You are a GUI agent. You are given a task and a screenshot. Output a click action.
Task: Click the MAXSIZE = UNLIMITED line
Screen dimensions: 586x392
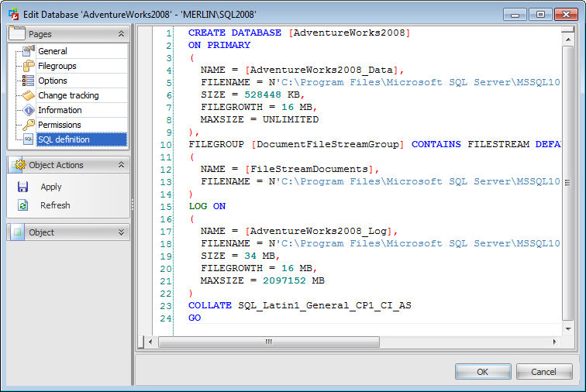coord(260,119)
